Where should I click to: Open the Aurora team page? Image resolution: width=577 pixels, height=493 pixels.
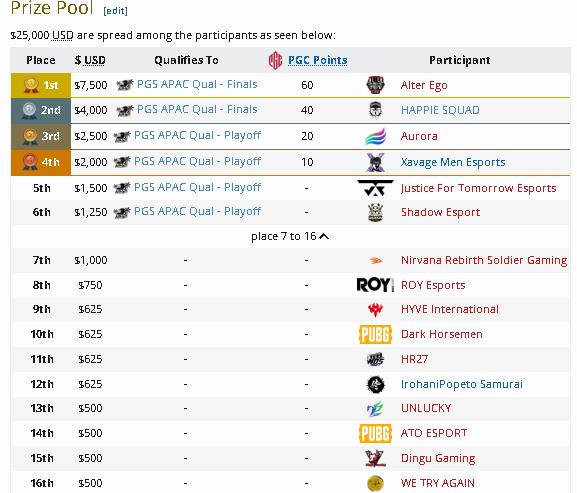pyautogui.click(x=419, y=136)
